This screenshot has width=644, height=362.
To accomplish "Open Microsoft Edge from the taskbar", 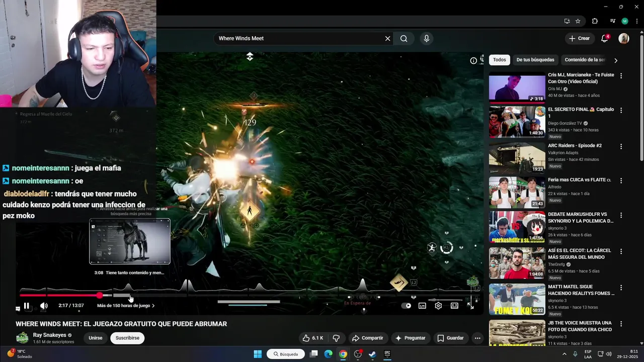I will pyautogui.click(x=328, y=354).
